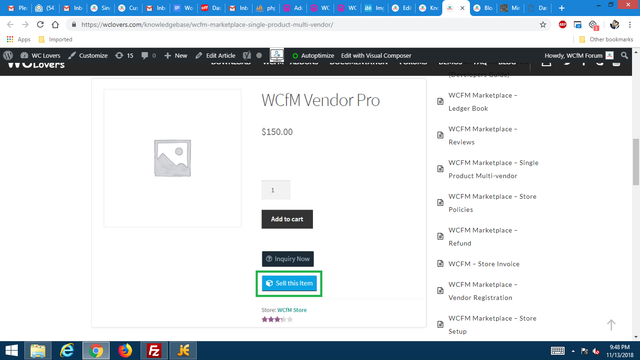This screenshot has height=360, width=640.
Task: Click the store star rating
Action: coord(277,320)
